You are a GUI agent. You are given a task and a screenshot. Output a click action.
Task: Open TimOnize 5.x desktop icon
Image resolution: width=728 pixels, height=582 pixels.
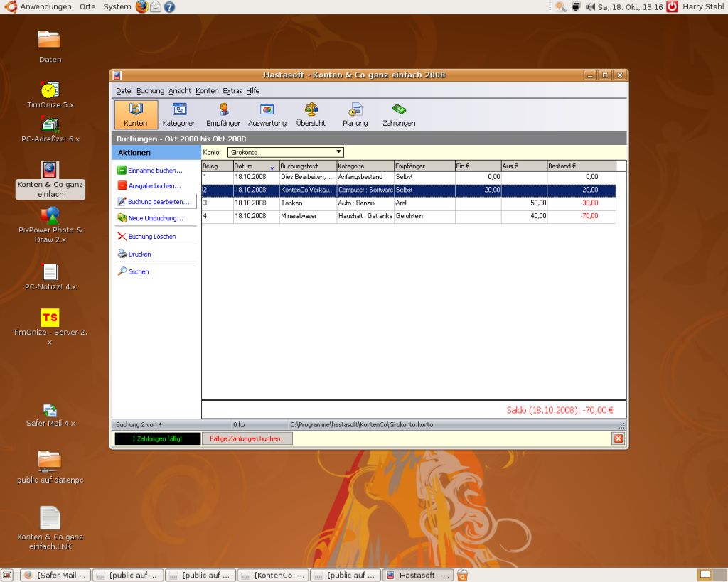50,95
